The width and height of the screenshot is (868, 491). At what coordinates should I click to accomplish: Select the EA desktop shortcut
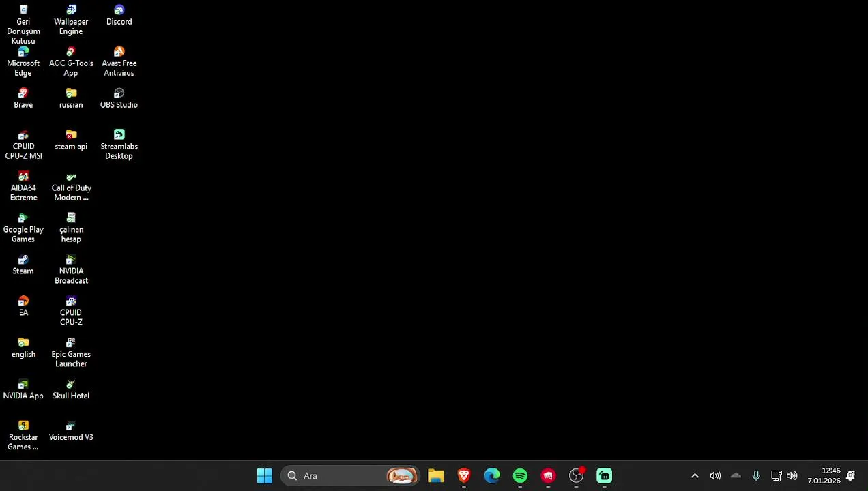(x=23, y=306)
